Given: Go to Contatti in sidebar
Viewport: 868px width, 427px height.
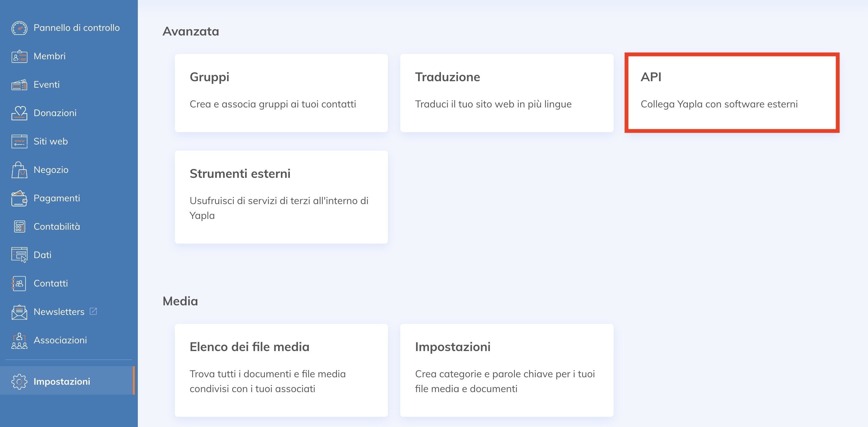Looking at the screenshot, I should pos(51,283).
